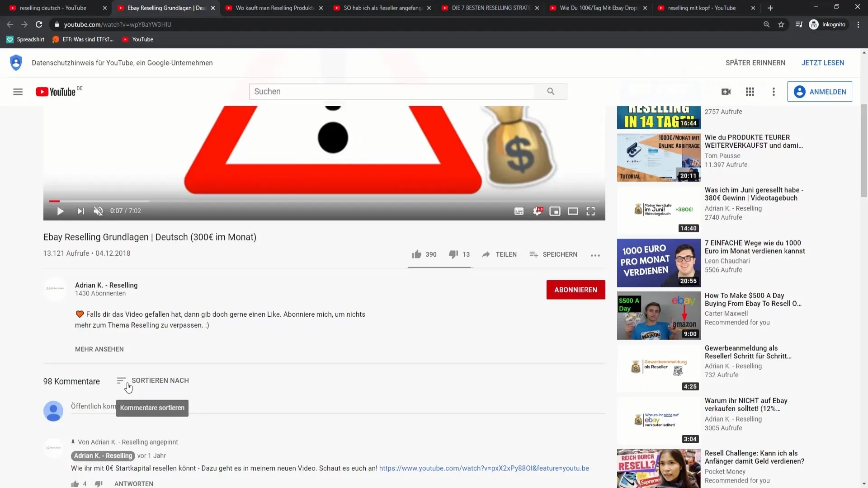Viewport: 868px width, 488px height.
Task: Share the video via TEILEN
Action: click(499, 254)
